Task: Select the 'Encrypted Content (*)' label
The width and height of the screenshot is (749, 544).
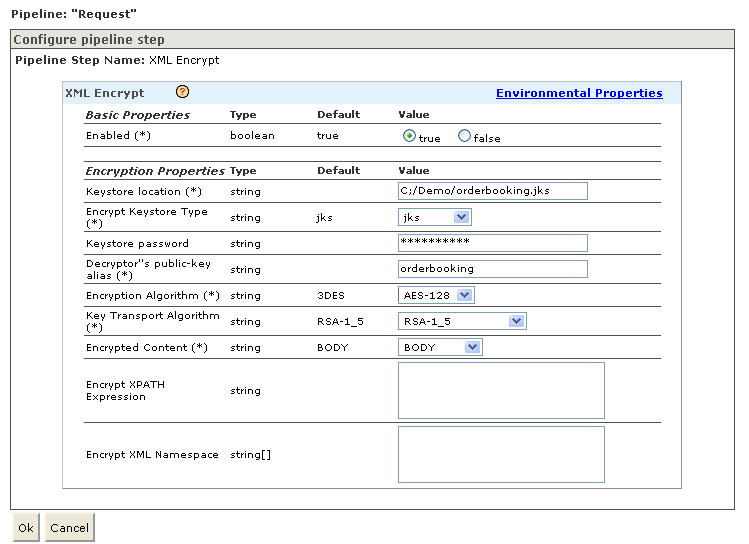Action: coord(147,348)
